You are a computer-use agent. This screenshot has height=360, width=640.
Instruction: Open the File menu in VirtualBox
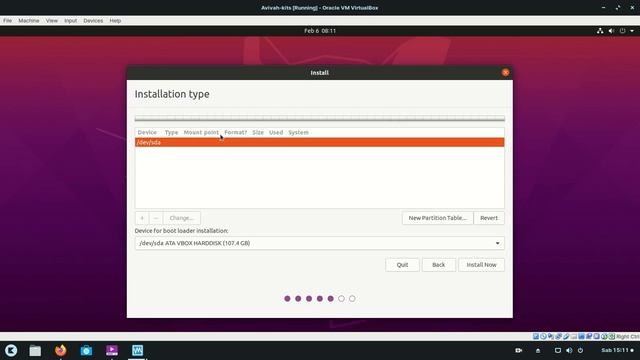(x=7, y=20)
